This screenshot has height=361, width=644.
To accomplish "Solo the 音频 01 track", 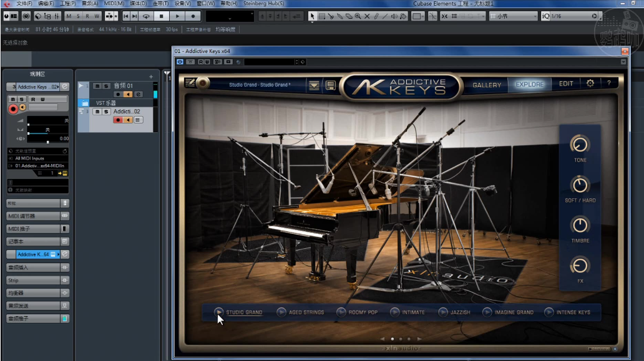I will coord(106,86).
